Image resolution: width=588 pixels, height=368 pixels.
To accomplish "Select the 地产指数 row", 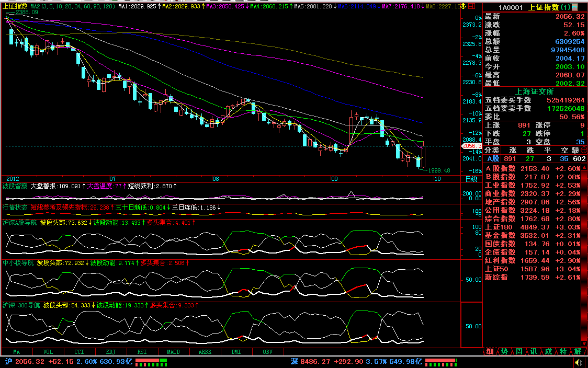I will point(533,202).
